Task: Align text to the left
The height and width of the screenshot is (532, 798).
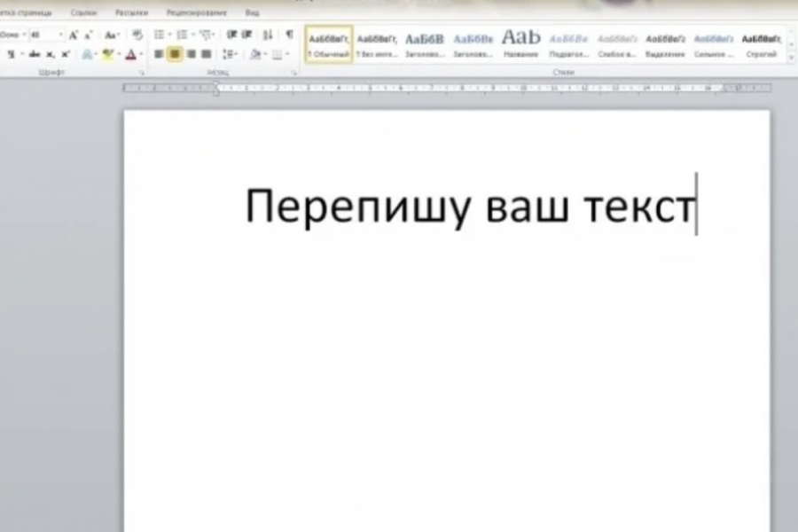Action: coord(160,54)
